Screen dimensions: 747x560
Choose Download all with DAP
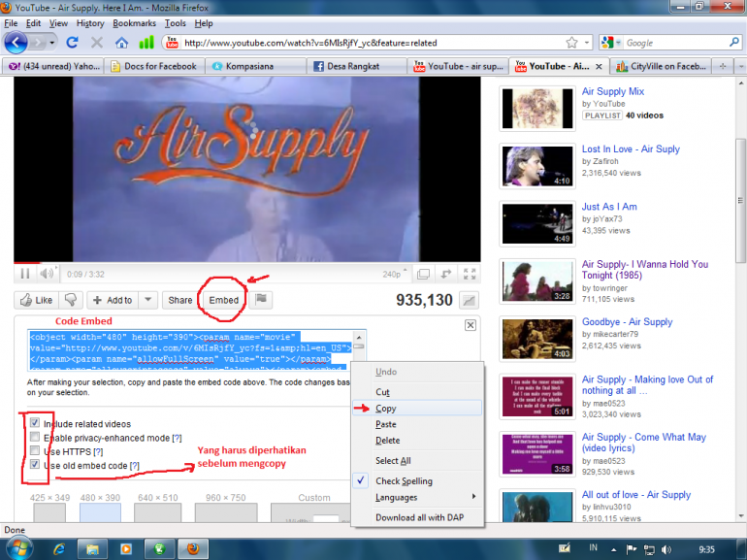click(418, 517)
